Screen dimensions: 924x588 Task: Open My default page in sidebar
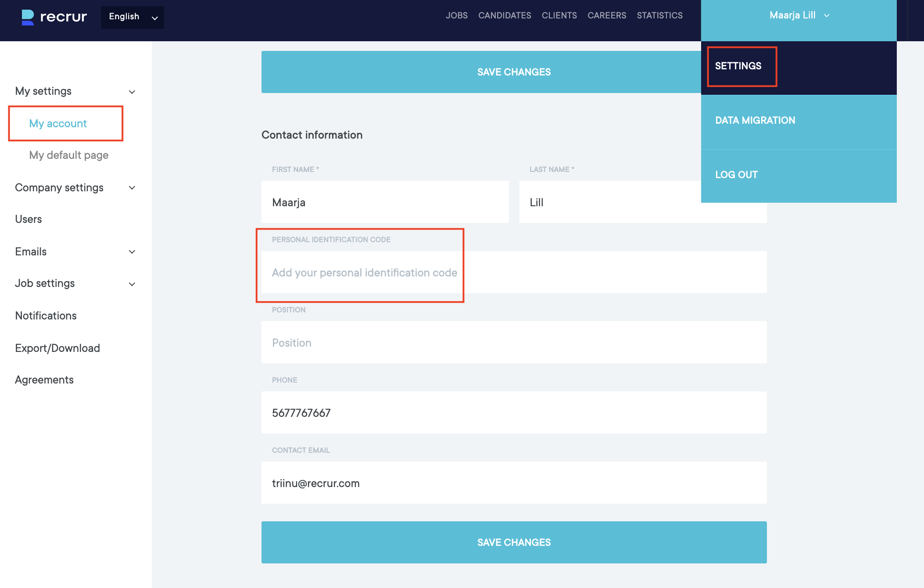(x=69, y=155)
